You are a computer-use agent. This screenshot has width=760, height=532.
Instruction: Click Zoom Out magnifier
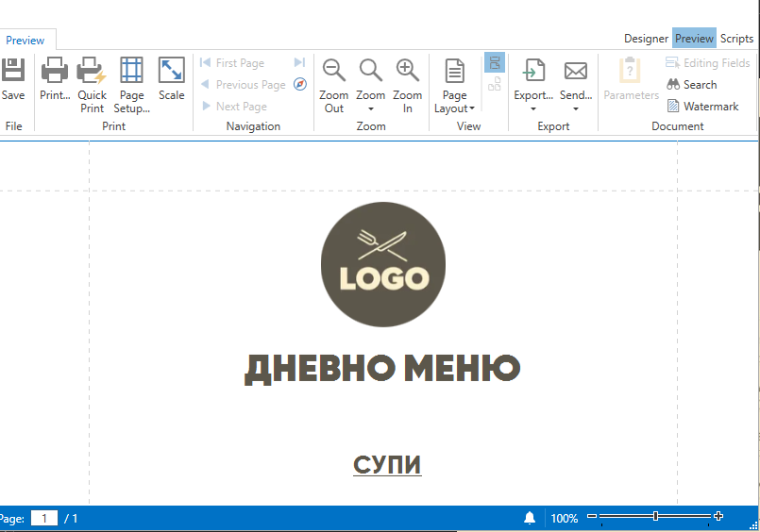coord(334,72)
